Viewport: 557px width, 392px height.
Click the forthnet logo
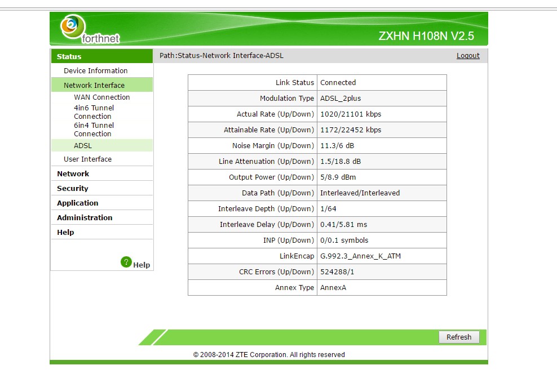coord(90,29)
